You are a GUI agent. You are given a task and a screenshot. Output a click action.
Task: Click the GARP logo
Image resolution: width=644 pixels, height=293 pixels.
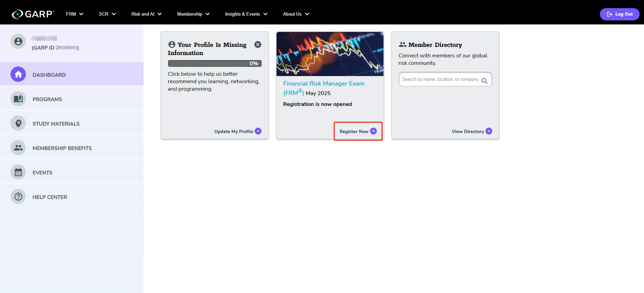pyautogui.click(x=33, y=14)
